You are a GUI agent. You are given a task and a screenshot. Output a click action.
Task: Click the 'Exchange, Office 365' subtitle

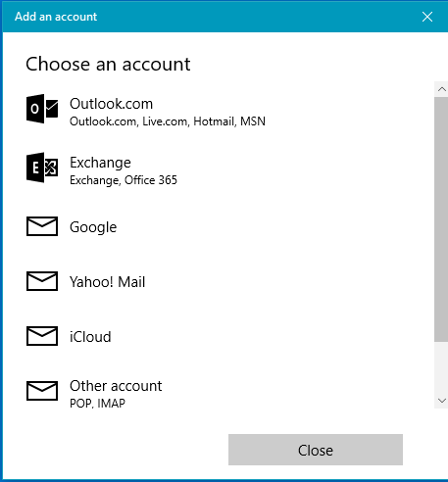[124, 180]
